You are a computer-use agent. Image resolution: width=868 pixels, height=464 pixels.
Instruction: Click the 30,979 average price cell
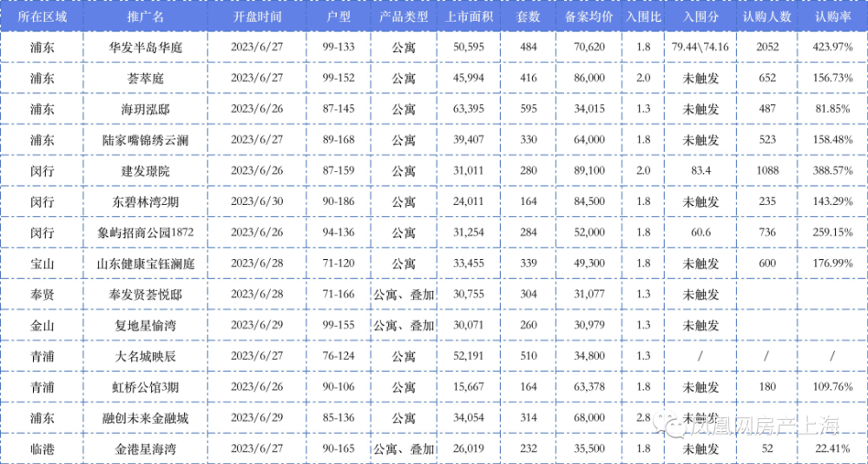[x=589, y=326]
